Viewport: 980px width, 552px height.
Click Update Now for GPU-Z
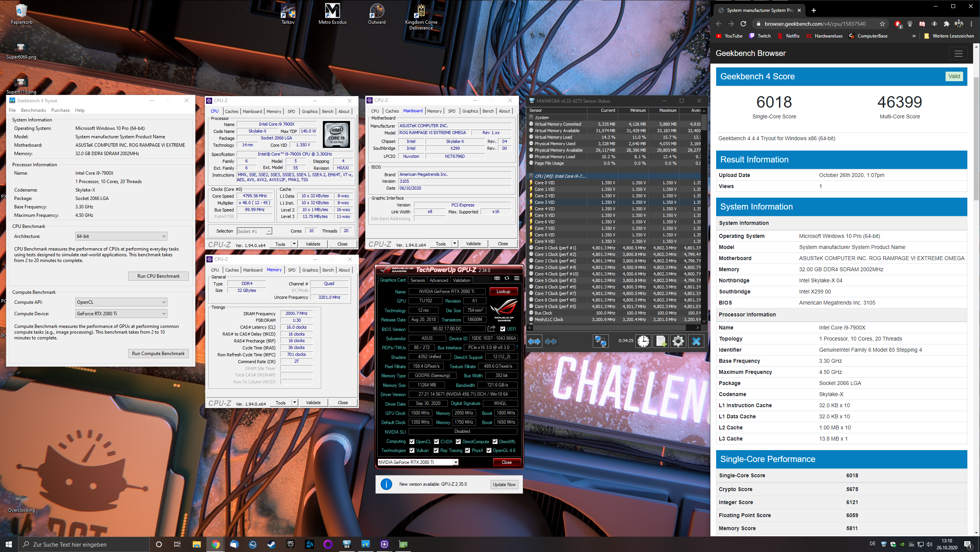[504, 484]
